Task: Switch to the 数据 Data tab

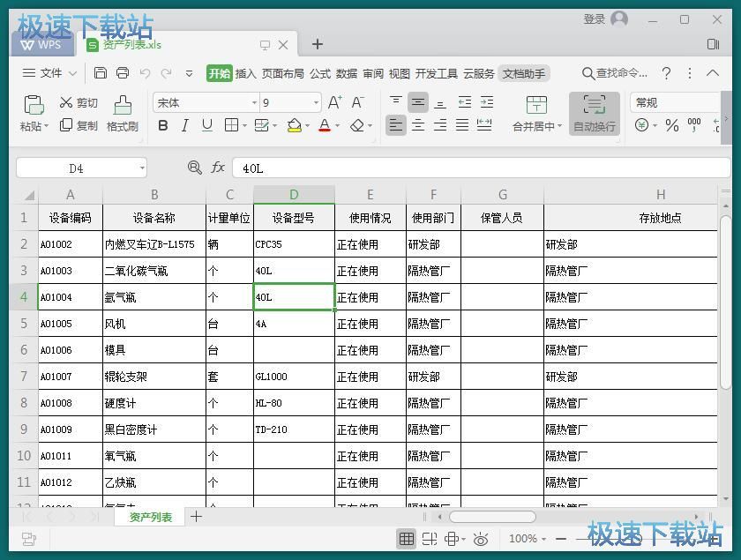Action: [347, 74]
